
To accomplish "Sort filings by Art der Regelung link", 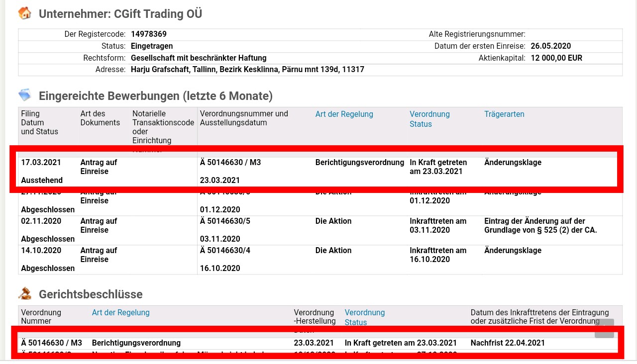I will [x=344, y=114].
